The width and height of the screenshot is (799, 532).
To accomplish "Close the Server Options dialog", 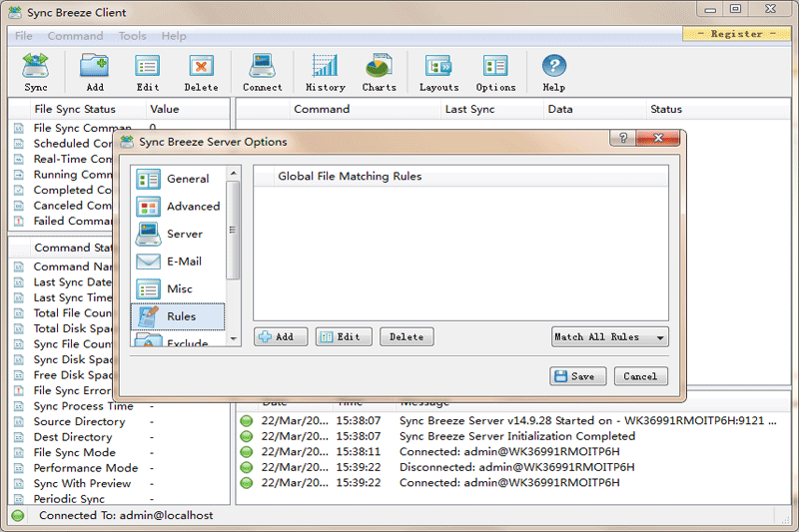I will click(658, 138).
